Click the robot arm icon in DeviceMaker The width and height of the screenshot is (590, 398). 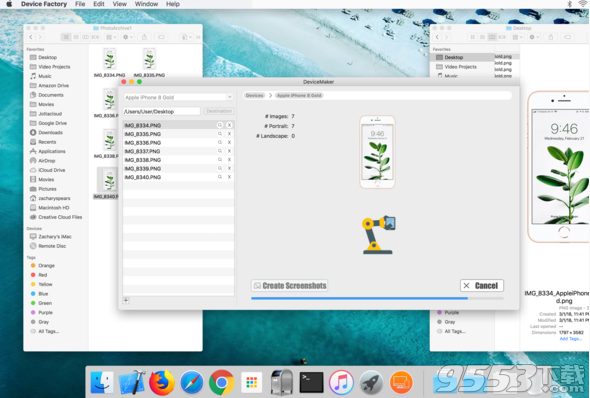click(x=379, y=235)
